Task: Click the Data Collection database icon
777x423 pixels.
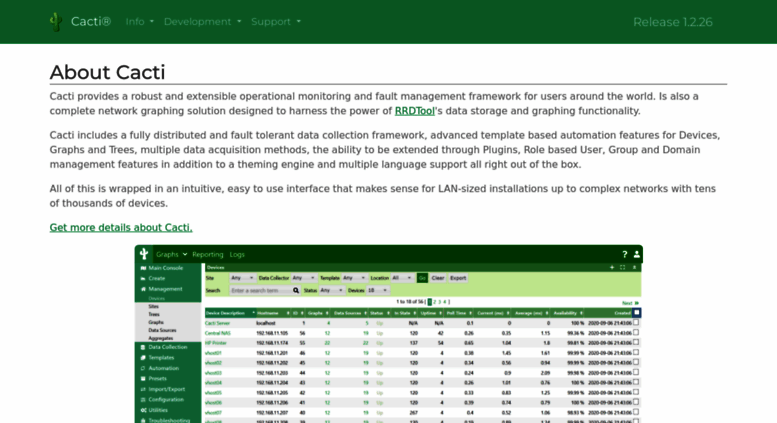Action: 143,347
